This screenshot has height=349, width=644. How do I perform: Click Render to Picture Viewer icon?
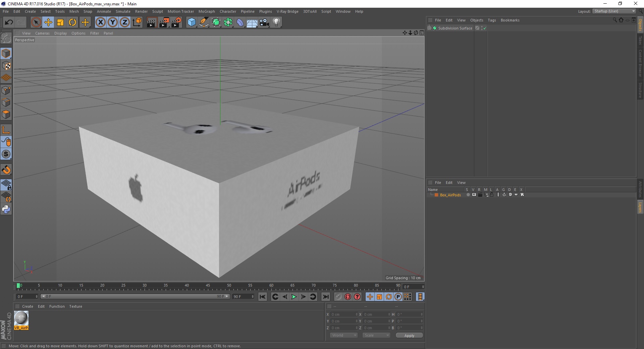point(164,22)
